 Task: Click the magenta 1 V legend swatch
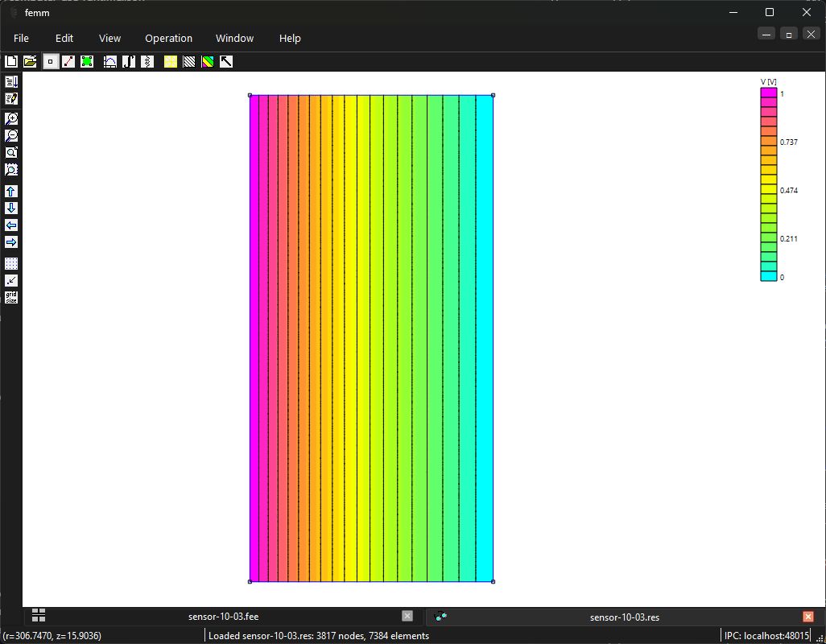pyautogui.click(x=769, y=93)
